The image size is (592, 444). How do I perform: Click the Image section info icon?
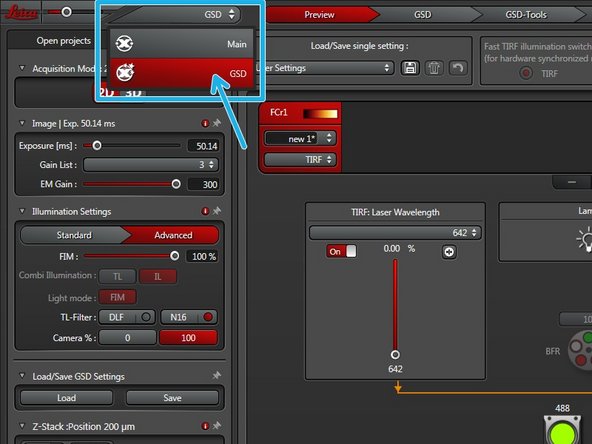pyautogui.click(x=205, y=123)
